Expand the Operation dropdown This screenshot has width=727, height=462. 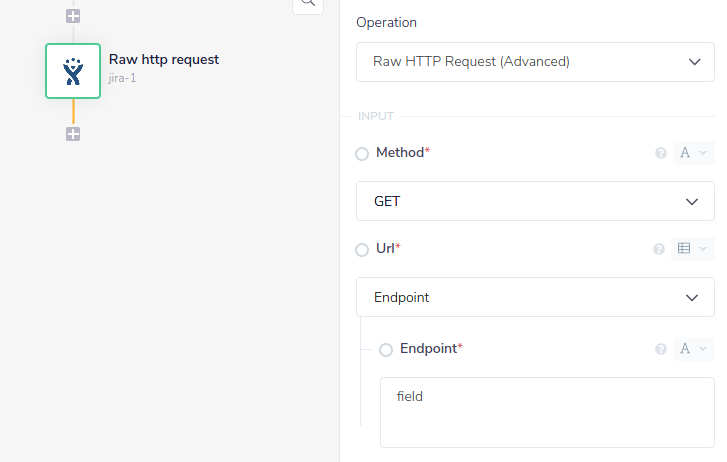(535, 62)
